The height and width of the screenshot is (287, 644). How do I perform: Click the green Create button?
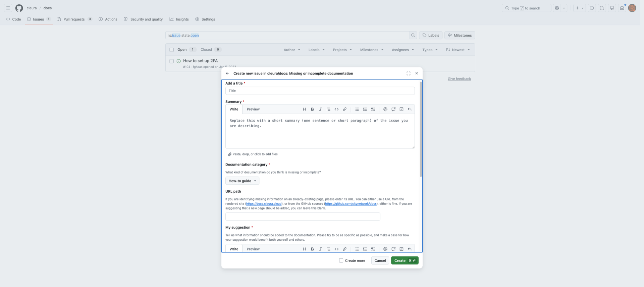point(405,260)
